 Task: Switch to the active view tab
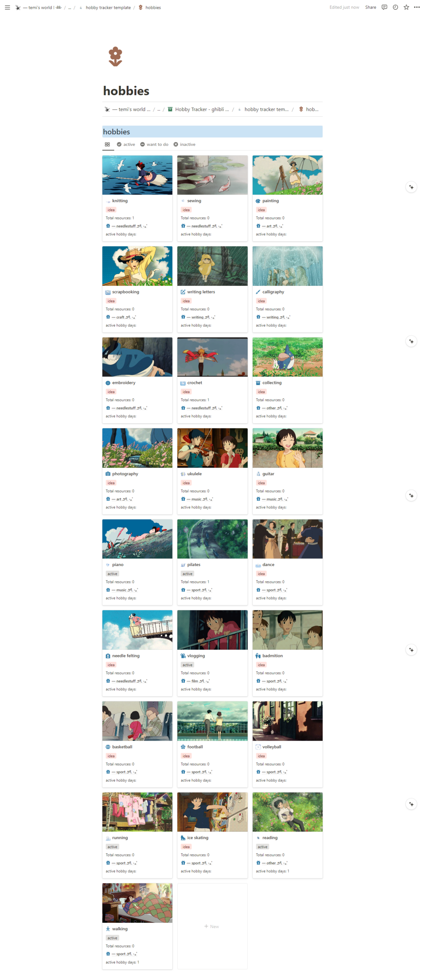pyautogui.click(x=126, y=144)
